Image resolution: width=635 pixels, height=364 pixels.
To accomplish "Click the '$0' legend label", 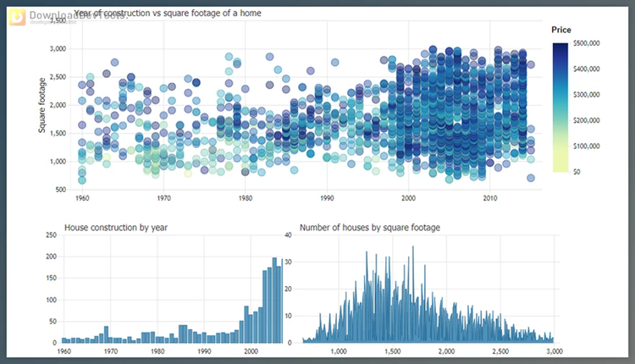I will click(x=577, y=172).
